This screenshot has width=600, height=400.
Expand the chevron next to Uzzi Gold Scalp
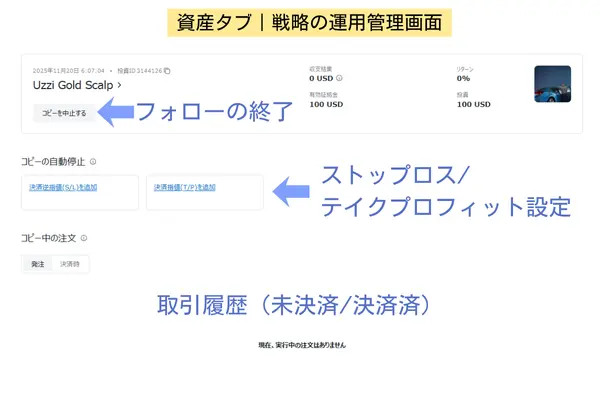(x=119, y=86)
